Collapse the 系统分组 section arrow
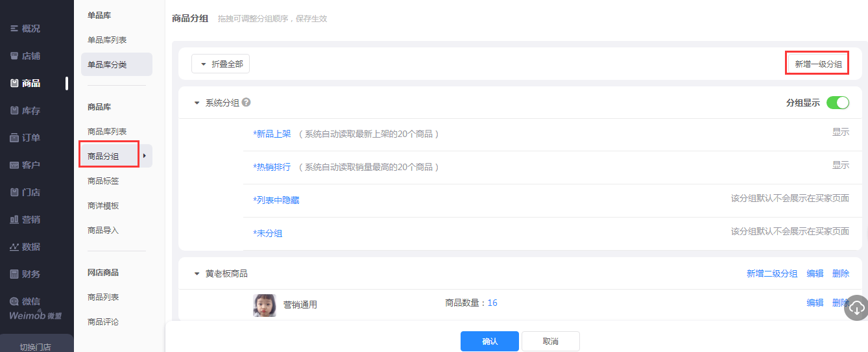The height and width of the screenshot is (352, 868). tap(197, 103)
